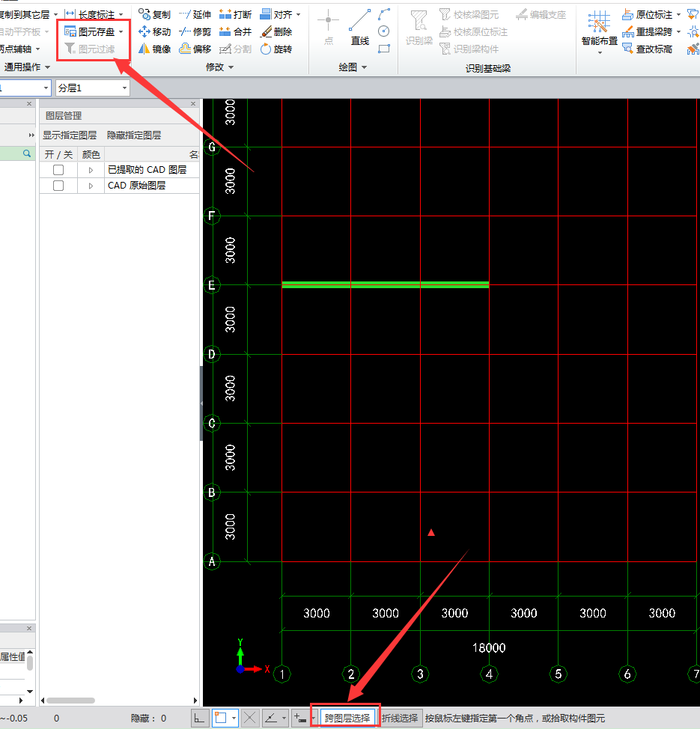Click 隐藏指定图层 button
The width and height of the screenshot is (700, 729).
coord(134,135)
